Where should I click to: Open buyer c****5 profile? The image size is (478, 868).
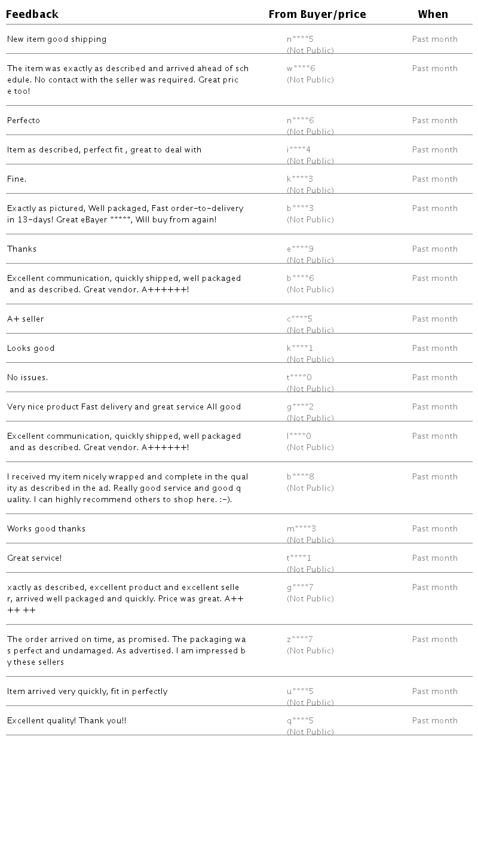(299, 319)
